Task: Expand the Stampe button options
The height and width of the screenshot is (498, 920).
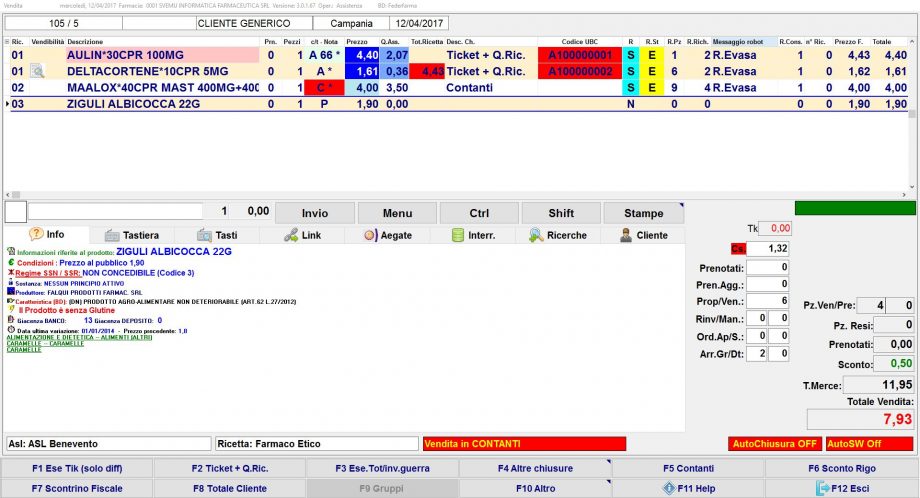Action: coord(643,213)
